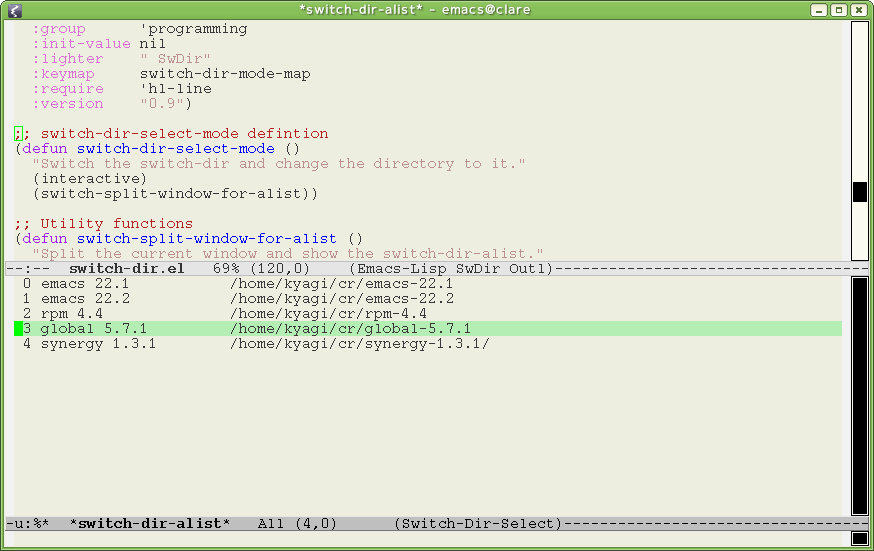Click the '" SwDir"' lighter string
Viewport: 874px width, 551px height.
click(x=176, y=59)
